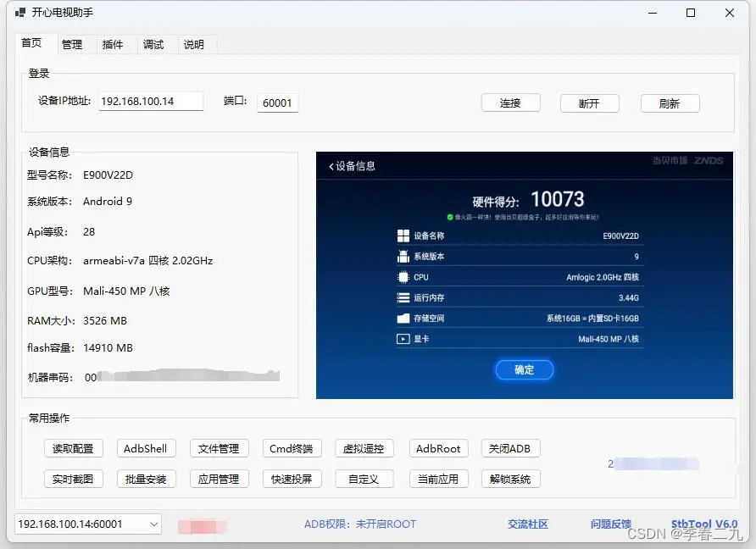Open the 文件管理 file manager
This screenshot has height=549, width=756.
tap(219, 448)
